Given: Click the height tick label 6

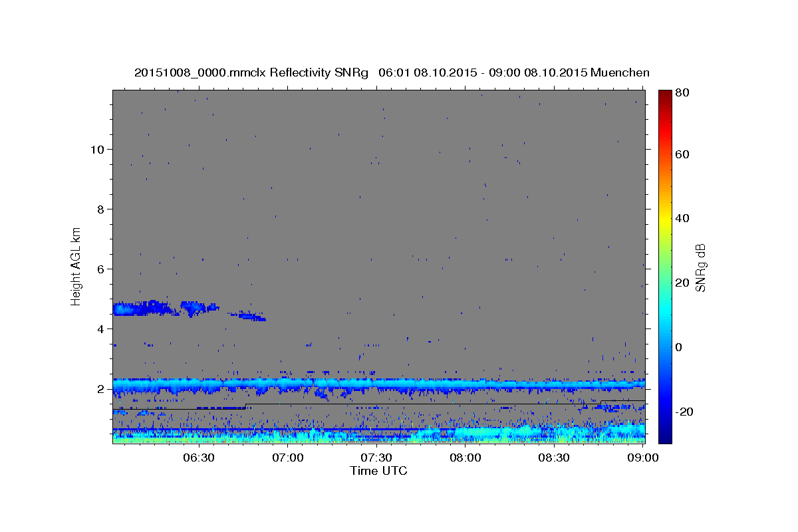Looking at the screenshot, I should tap(100, 269).
